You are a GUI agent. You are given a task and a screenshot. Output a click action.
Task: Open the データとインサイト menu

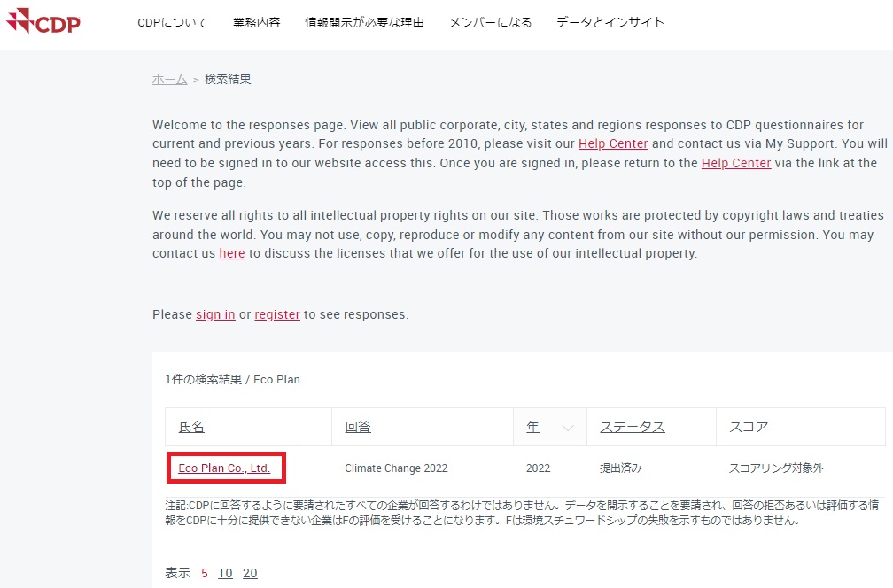(610, 22)
